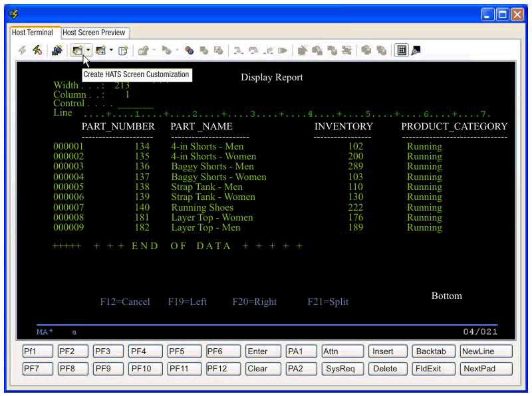Click the Pf1 keypad button
This screenshot has height=396, width=532.
point(38,351)
